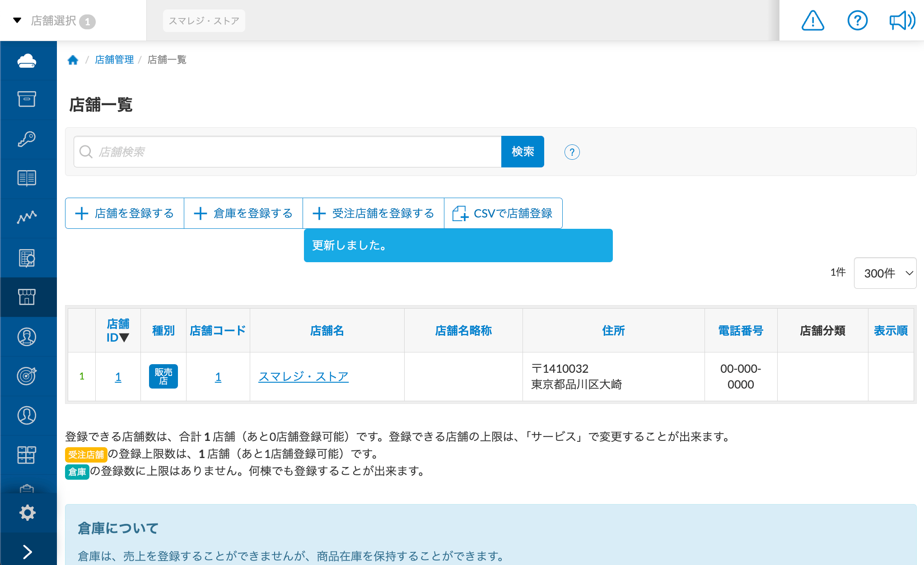Sort by 店舗ID column header
The height and width of the screenshot is (565, 924).
118,330
